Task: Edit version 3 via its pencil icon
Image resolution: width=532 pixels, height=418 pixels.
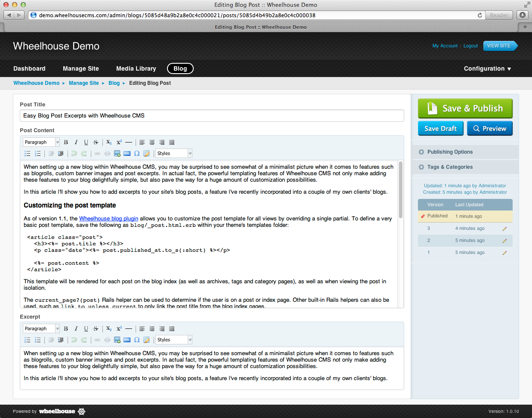Action: coord(504,229)
